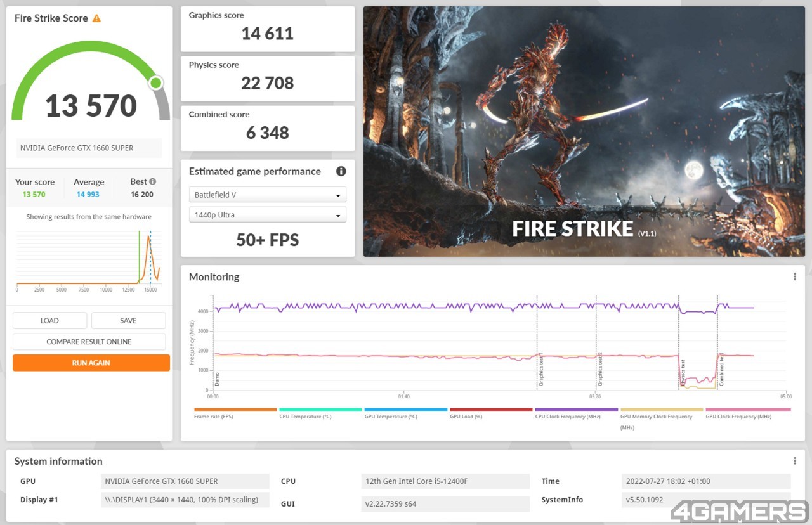Click the Combined score value 6 348
This screenshot has width=812, height=525.
click(x=267, y=133)
